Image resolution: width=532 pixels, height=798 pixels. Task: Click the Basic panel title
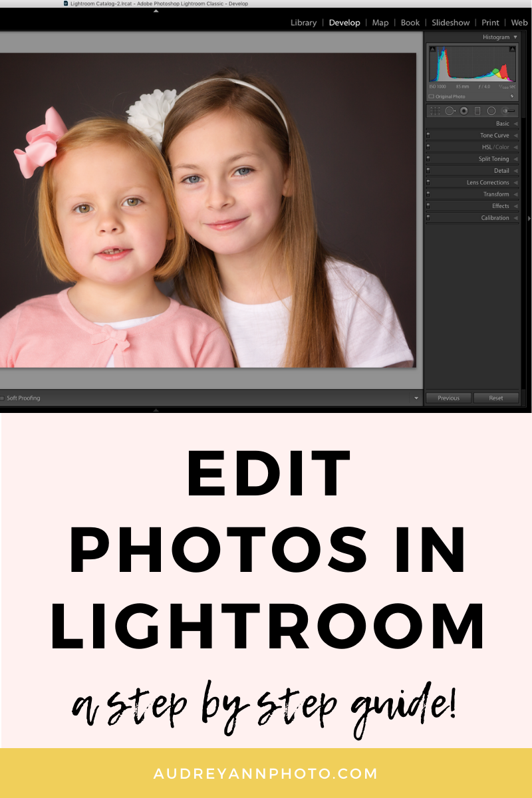tap(503, 124)
